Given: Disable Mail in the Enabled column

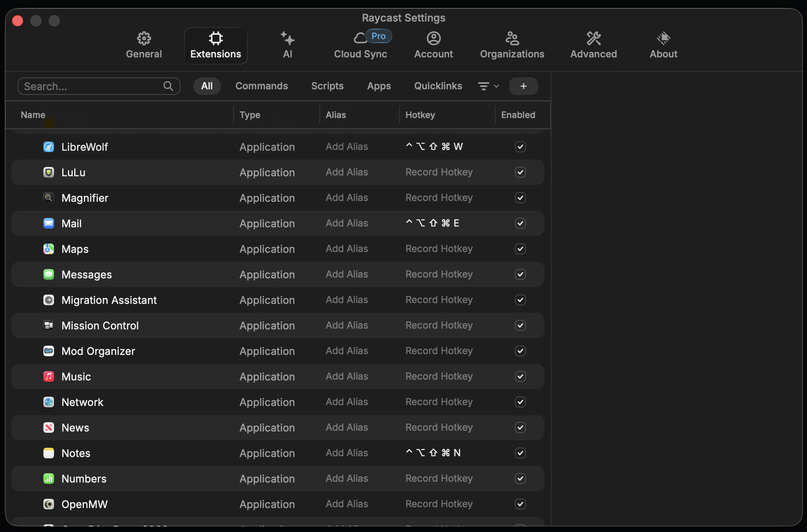Looking at the screenshot, I should click(520, 223).
